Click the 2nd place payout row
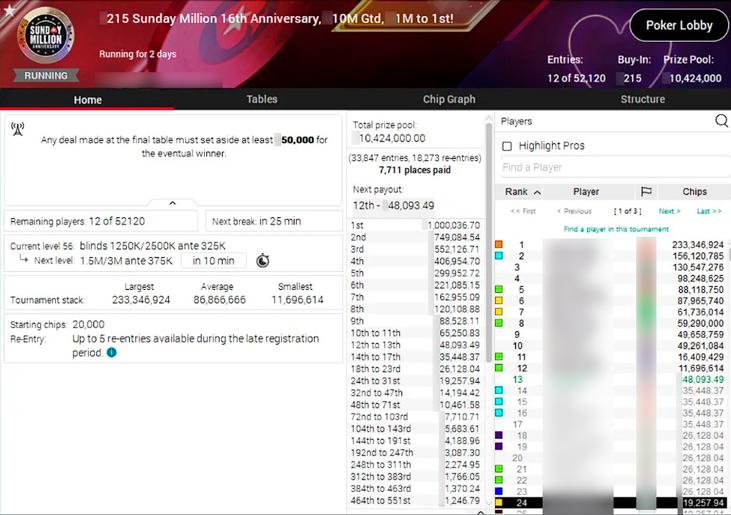 [415, 237]
